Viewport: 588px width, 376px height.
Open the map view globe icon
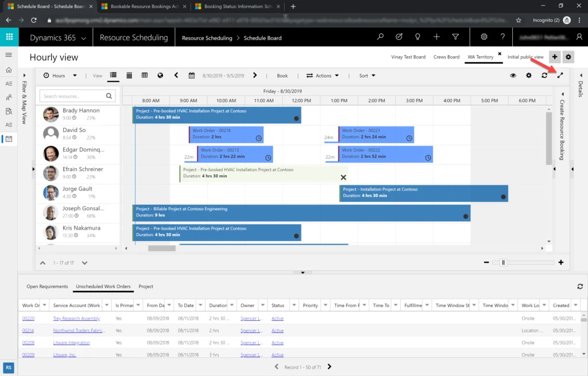click(160, 75)
